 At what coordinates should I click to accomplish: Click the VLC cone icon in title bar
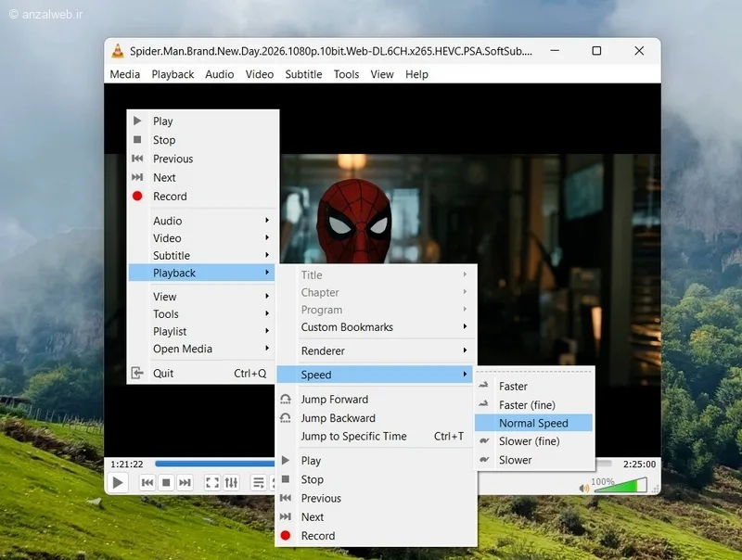118,51
